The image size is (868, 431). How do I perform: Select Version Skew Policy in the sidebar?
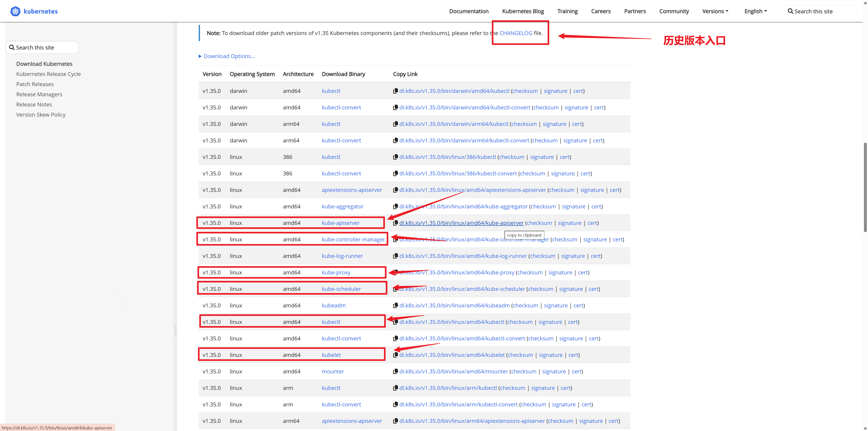pyautogui.click(x=41, y=115)
